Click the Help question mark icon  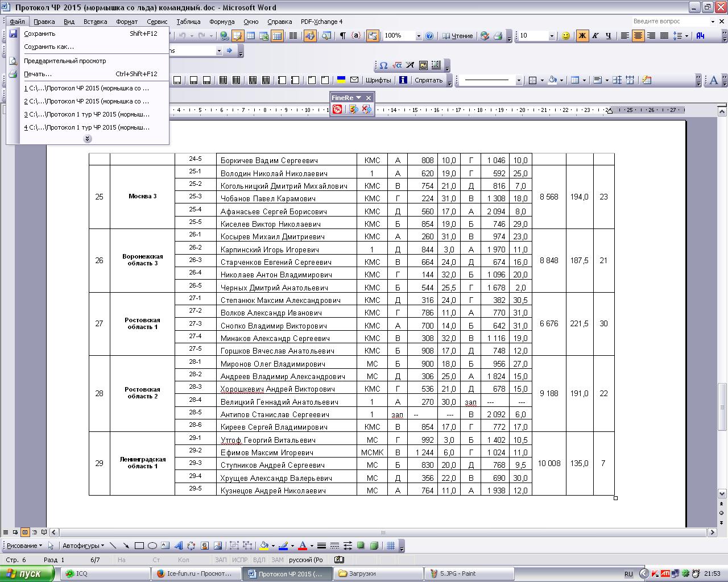tap(429, 36)
